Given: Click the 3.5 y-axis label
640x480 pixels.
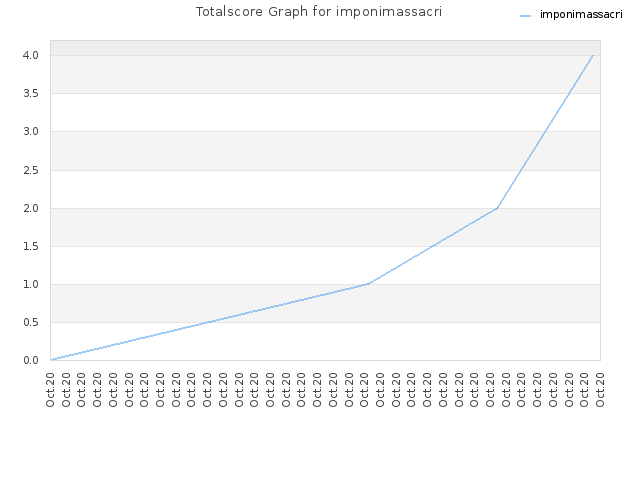Looking at the screenshot, I should (x=31, y=93).
